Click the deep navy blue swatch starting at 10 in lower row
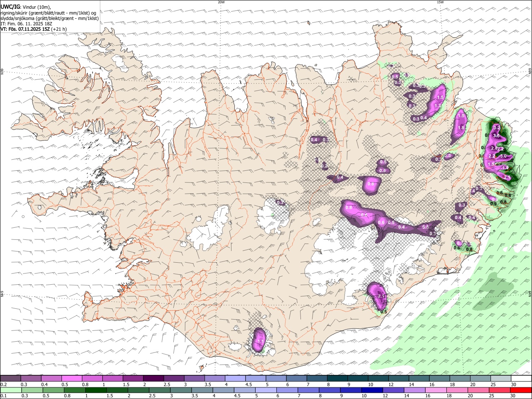This screenshot has height=399, width=532. coord(372,390)
